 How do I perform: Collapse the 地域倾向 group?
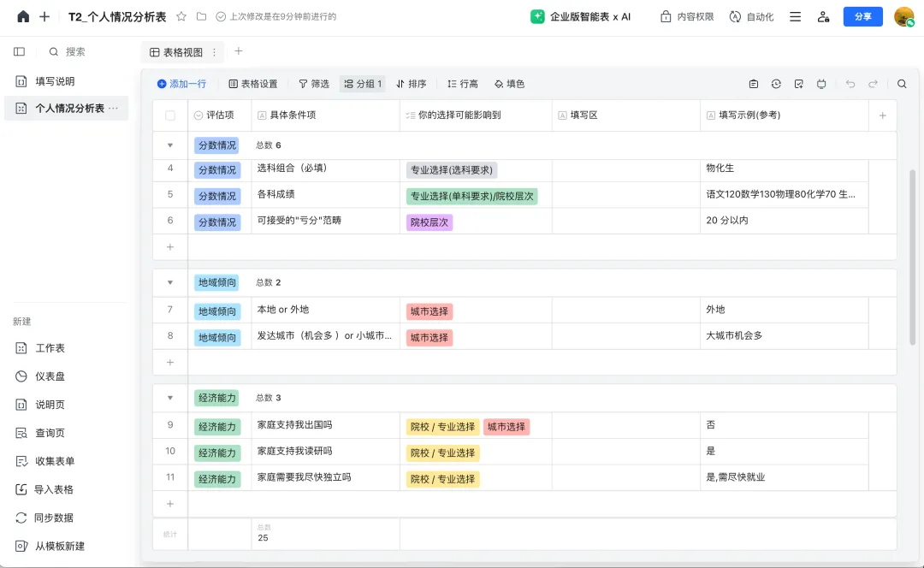pos(170,282)
